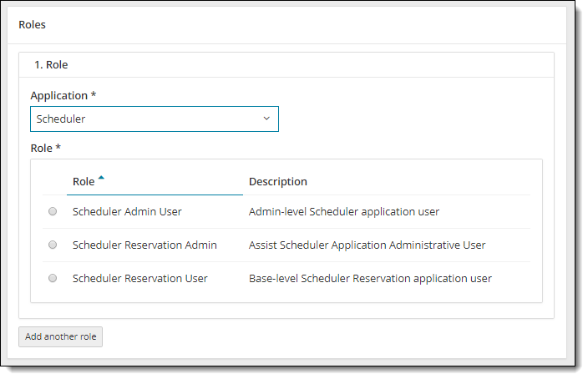Screen dimensions: 588x379
Task: Click the Description column header
Action: point(278,182)
